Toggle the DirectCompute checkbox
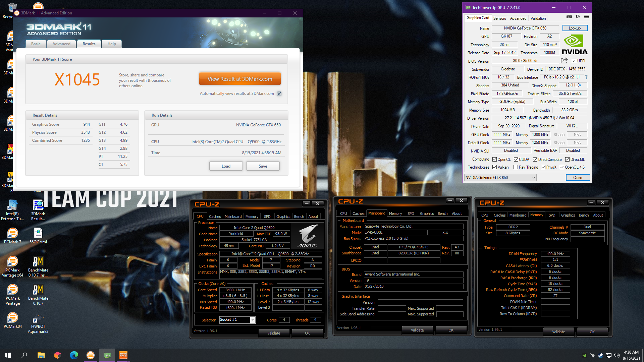The width and height of the screenshot is (644, 362). pos(535,160)
